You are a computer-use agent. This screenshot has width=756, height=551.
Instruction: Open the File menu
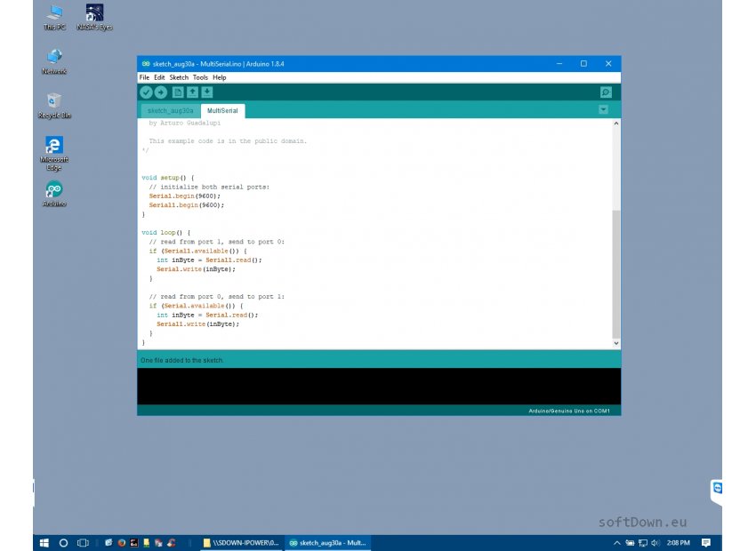click(144, 77)
